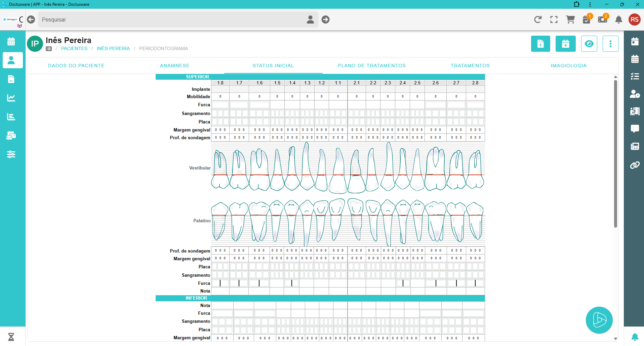Click the Pacientes breadcrumb link
This screenshot has width=644, height=346.
pos(74,48)
